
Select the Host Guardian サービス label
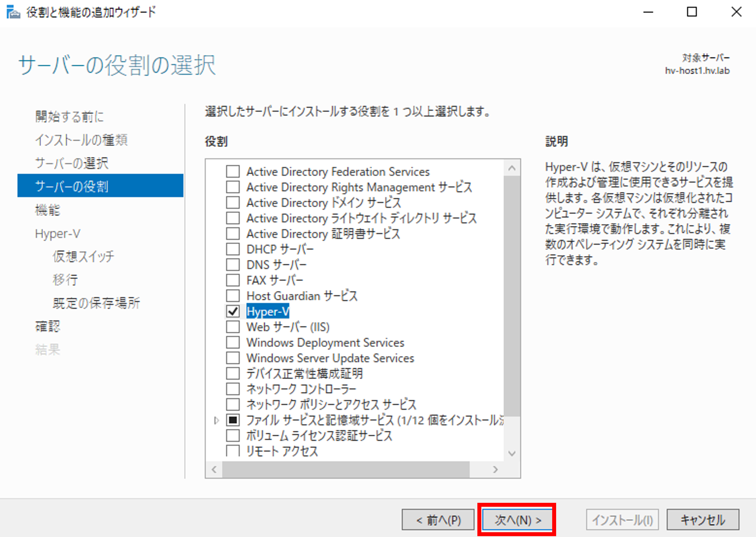coord(302,296)
